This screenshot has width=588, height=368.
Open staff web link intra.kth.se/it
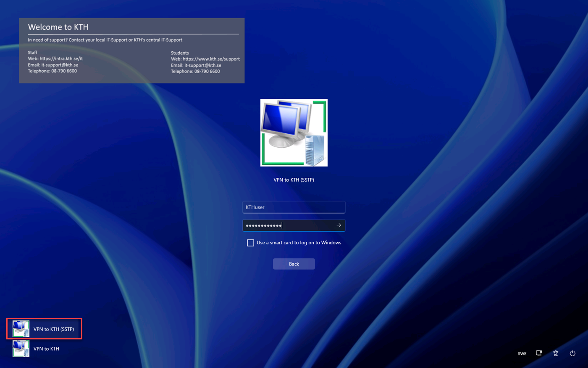pos(61,58)
